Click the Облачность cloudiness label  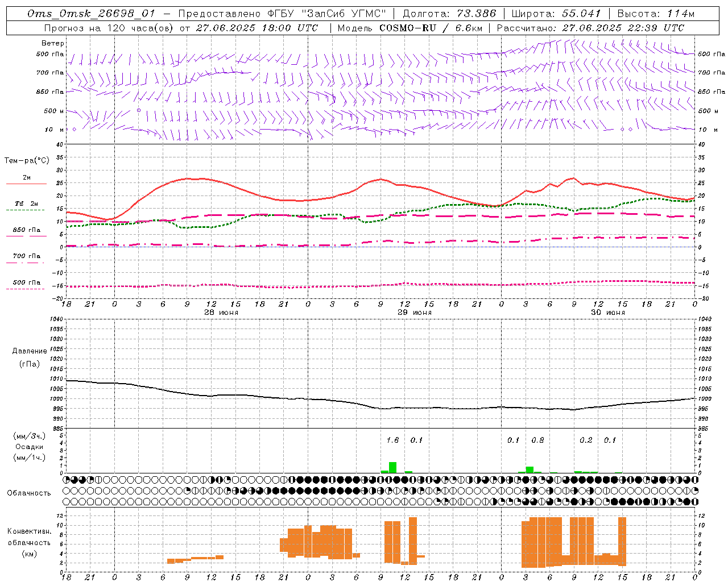tap(29, 493)
